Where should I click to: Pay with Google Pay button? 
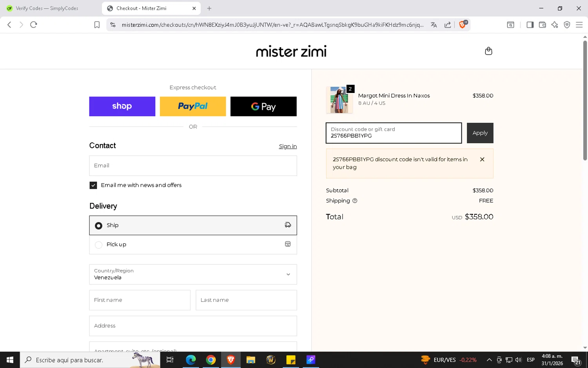point(263,106)
